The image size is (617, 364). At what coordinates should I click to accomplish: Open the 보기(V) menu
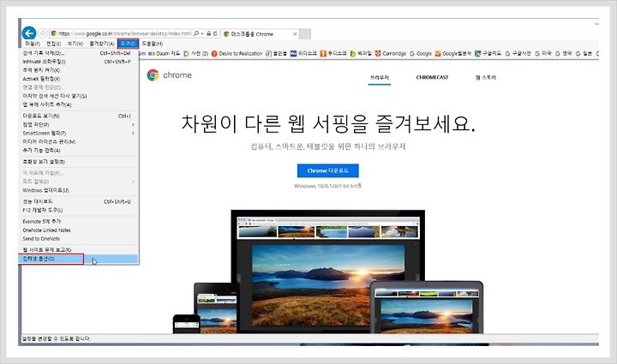tap(75, 44)
